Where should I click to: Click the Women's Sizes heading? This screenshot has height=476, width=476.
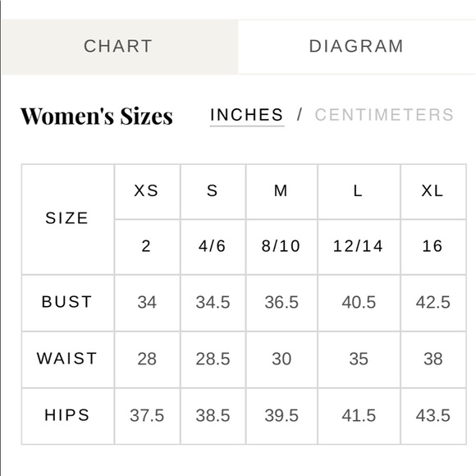click(x=97, y=116)
